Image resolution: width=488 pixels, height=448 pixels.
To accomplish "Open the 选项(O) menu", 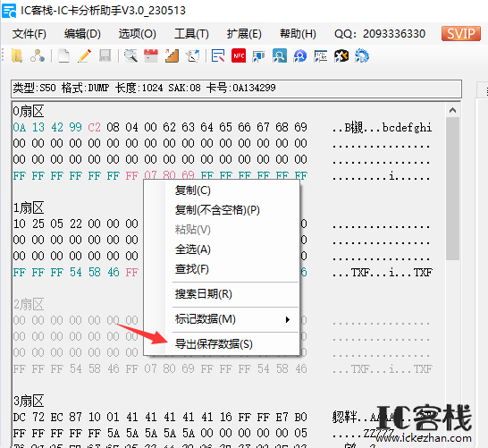I will pyautogui.click(x=138, y=34).
